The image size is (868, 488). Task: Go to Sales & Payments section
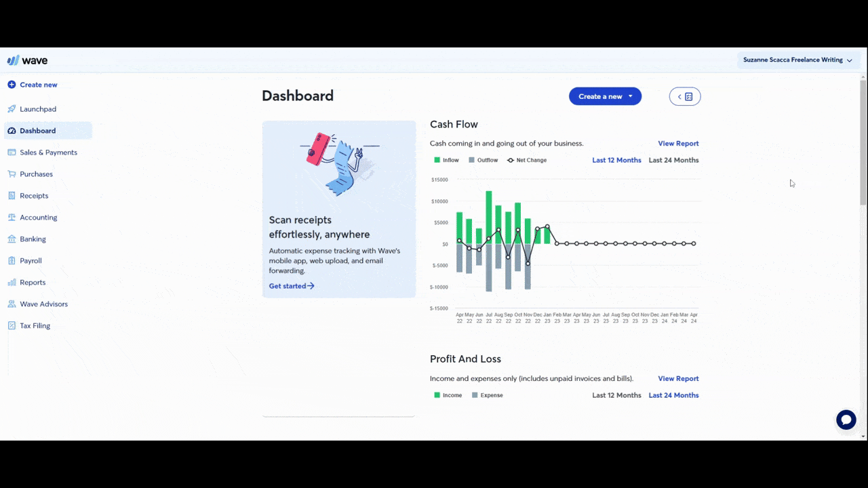coord(49,152)
